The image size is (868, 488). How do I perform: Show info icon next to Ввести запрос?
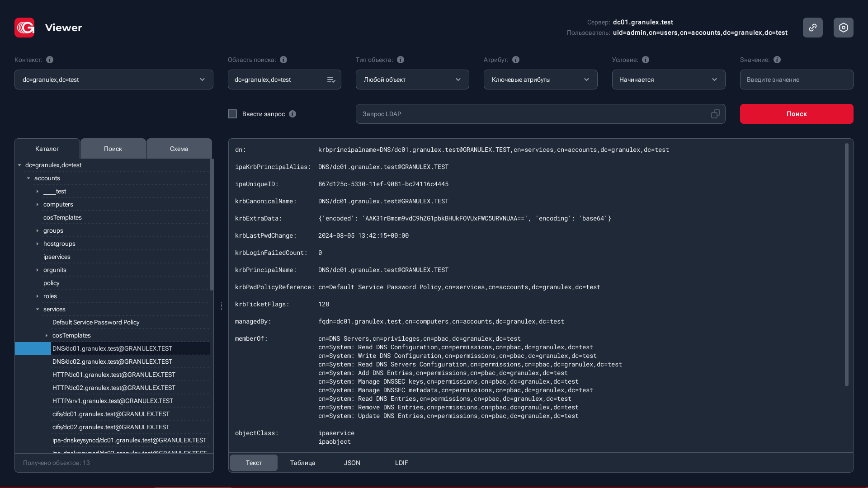(292, 114)
